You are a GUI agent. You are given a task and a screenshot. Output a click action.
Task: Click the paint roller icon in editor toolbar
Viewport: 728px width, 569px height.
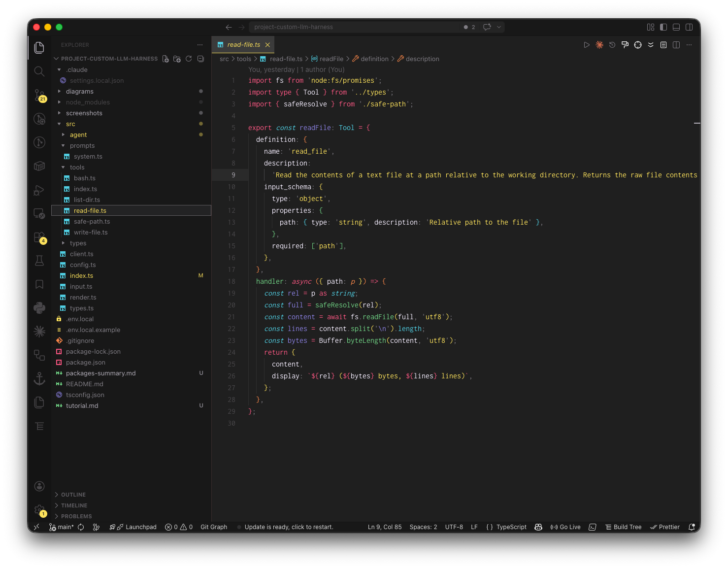(625, 45)
